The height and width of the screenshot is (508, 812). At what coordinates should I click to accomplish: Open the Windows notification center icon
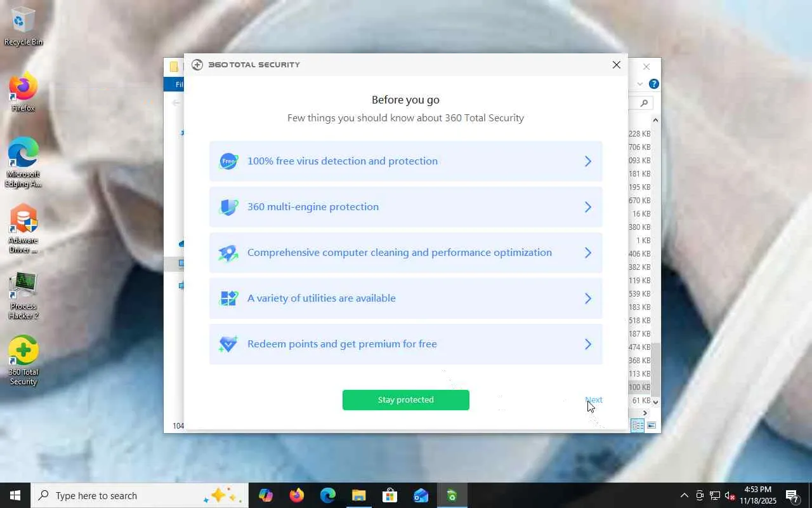(x=792, y=495)
